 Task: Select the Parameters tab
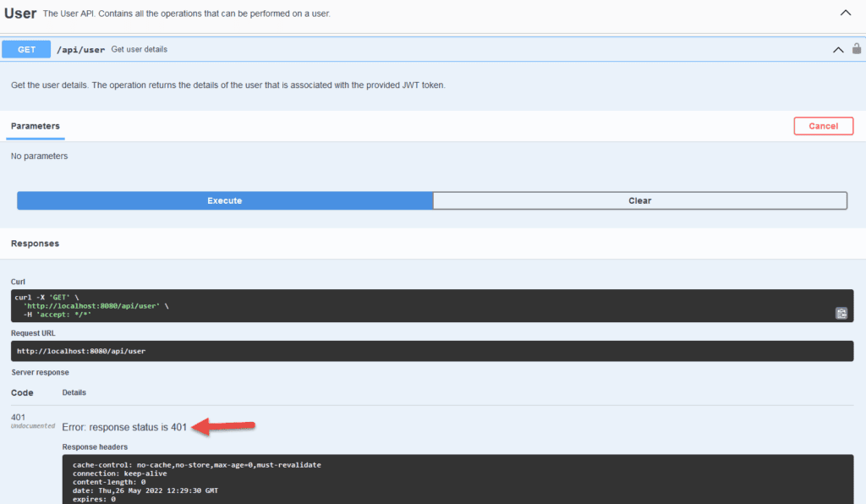[x=36, y=126]
